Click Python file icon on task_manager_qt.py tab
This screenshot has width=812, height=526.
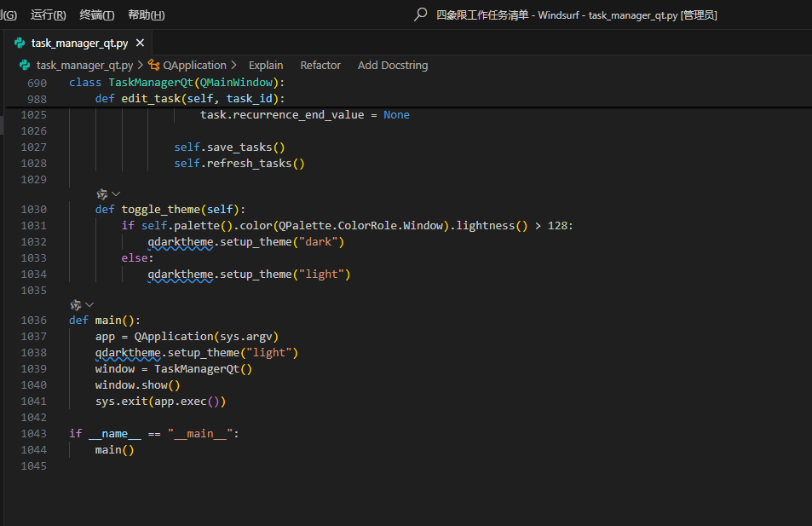20,43
